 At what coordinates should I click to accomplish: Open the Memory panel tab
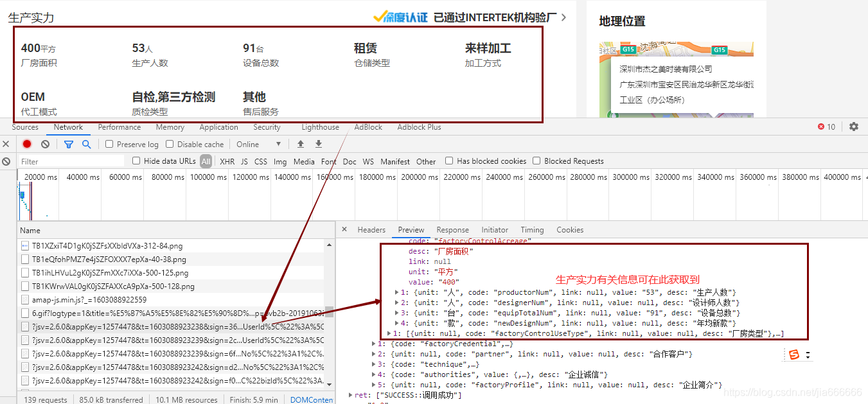[170, 127]
